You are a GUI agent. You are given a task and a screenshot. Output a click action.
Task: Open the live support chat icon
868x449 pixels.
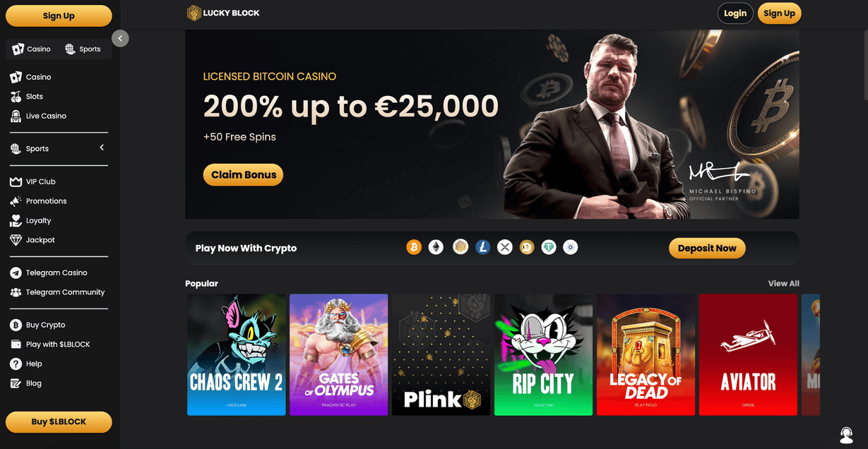(x=846, y=433)
